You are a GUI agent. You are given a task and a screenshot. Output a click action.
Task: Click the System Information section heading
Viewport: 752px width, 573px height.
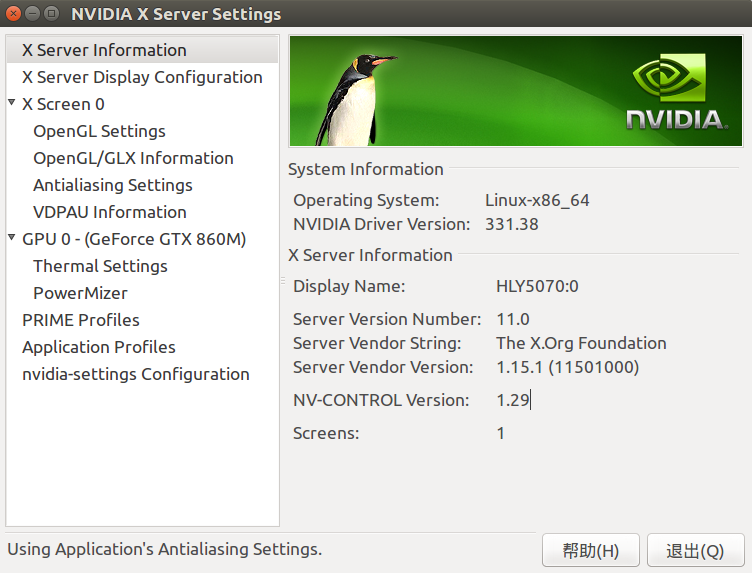tap(365, 169)
